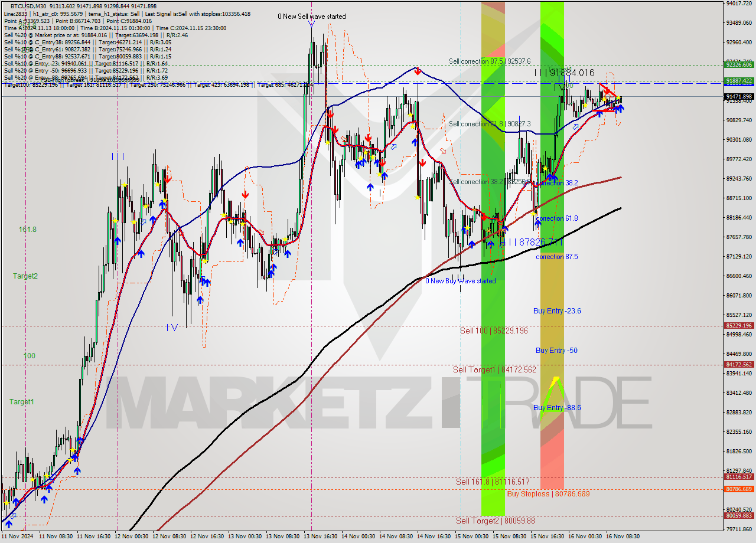Select 'Sell Target2 | 80059.88' label

495,521
